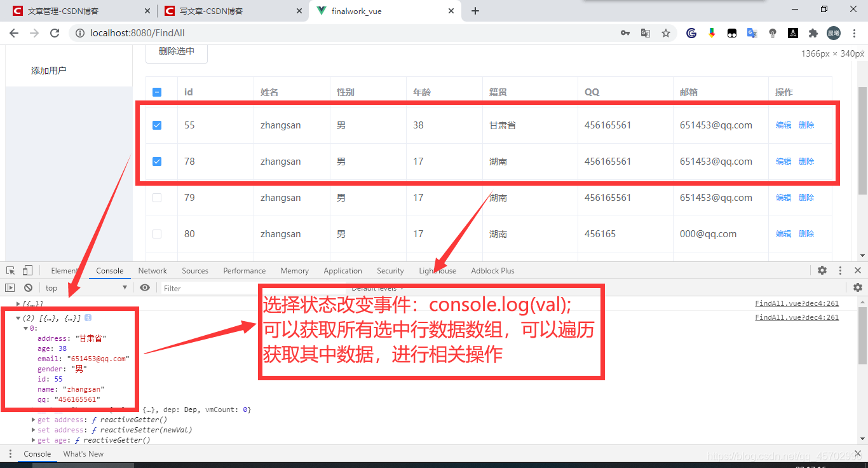Click the select-all checkbox in table header
Image resolution: width=868 pixels, height=468 pixels.
coord(156,92)
